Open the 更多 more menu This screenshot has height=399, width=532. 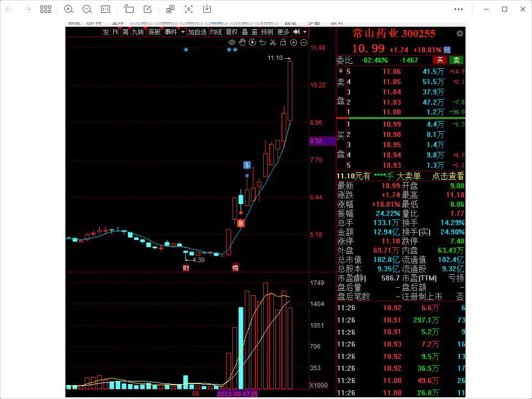coord(283,32)
